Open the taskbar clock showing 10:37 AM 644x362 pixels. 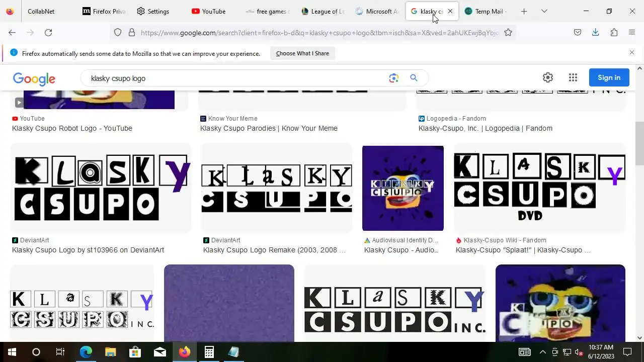(601, 352)
